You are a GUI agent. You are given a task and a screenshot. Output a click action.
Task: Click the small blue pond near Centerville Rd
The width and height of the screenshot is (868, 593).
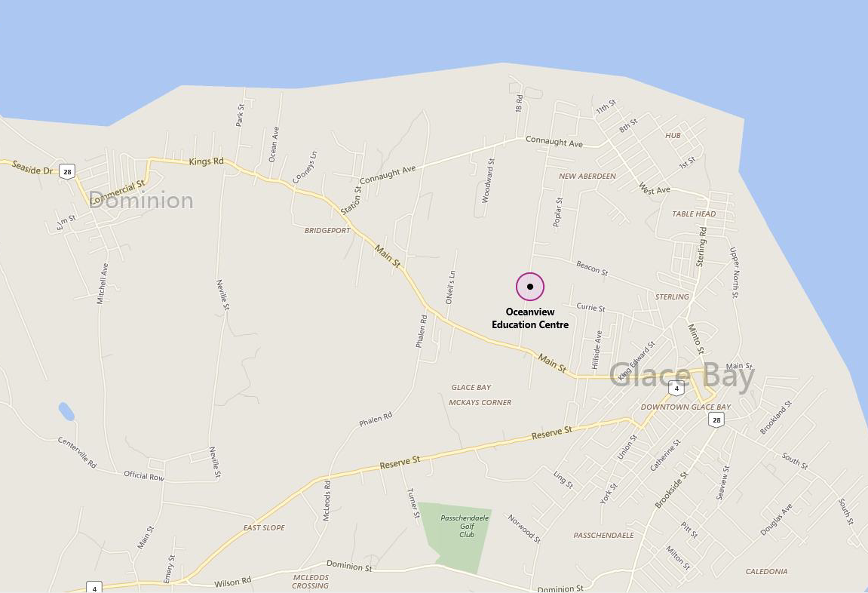coord(66,411)
